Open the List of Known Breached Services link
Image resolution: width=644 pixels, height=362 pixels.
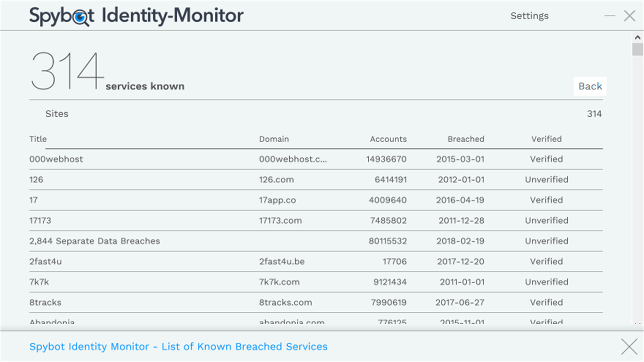pyautogui.click(x=178, y=346)
